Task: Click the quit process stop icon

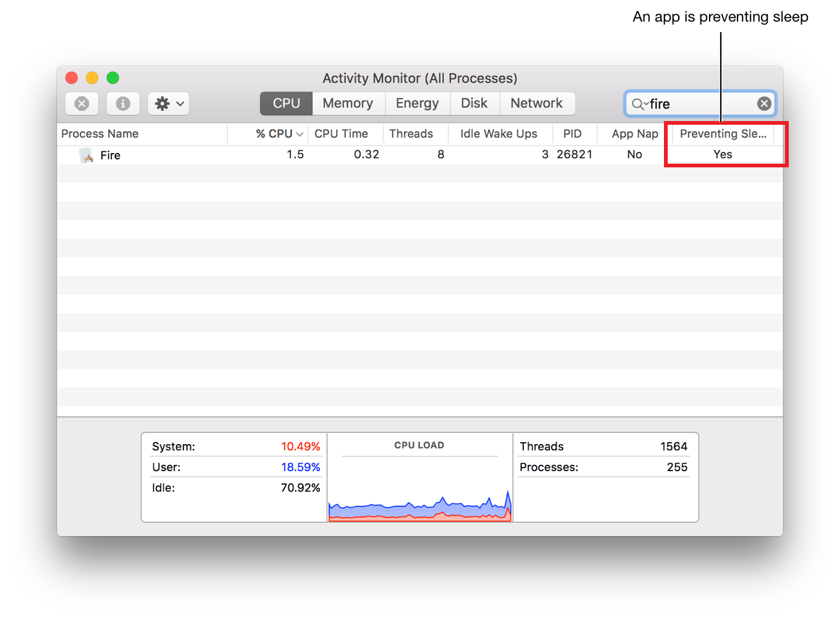Action: click(82, 104)
